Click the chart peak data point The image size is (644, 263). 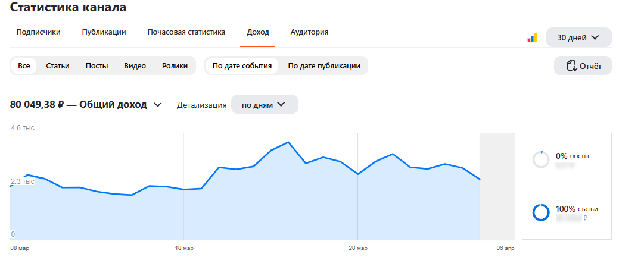point(288,142)
